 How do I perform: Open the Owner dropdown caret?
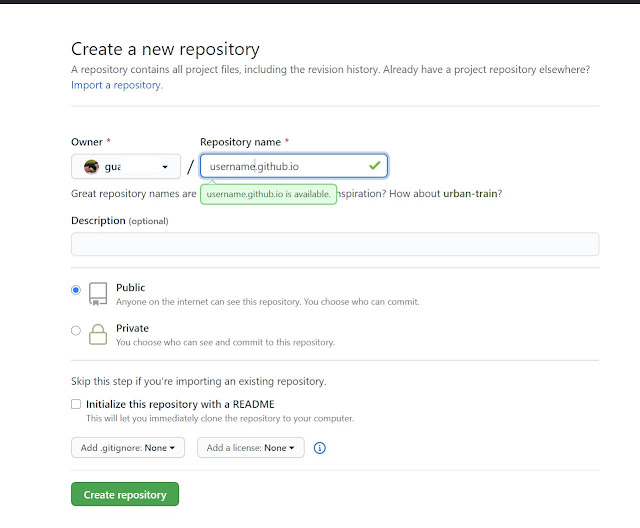pos(165,167)
